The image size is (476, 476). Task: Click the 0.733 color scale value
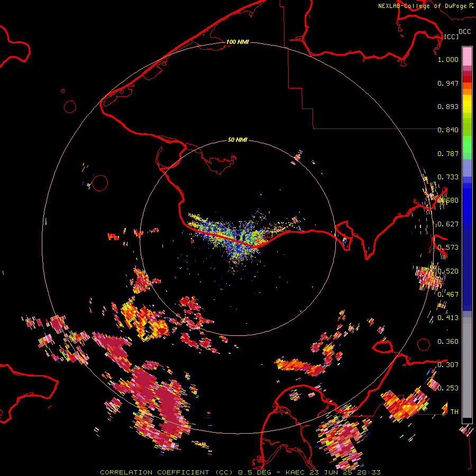(448, 177)
